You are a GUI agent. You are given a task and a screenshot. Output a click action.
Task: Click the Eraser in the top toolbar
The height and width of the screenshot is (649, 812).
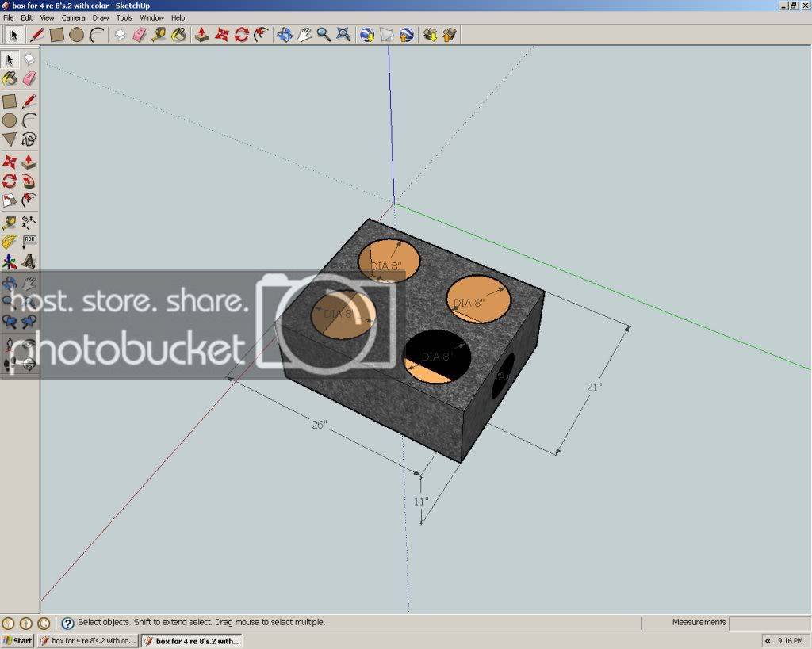point(140,35)
